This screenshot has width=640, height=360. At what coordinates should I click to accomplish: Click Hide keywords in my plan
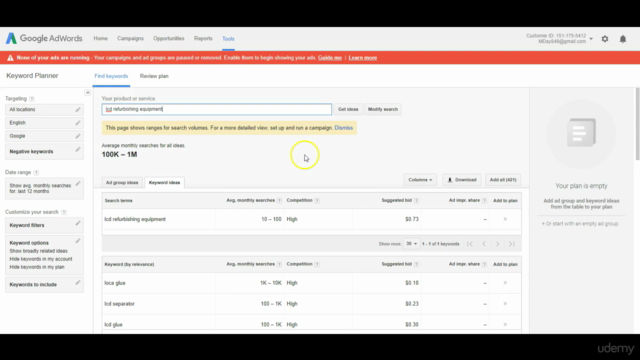(37, 267)
